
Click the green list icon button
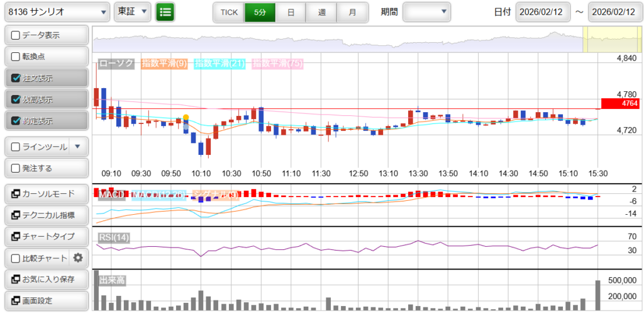click(165, 12)
